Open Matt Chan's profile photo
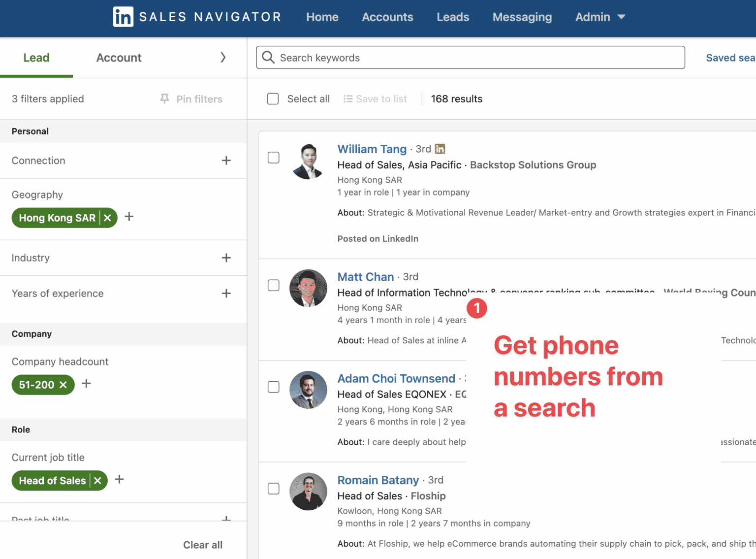This screenshot has height=559, width=756. click(x=308, y=288)
